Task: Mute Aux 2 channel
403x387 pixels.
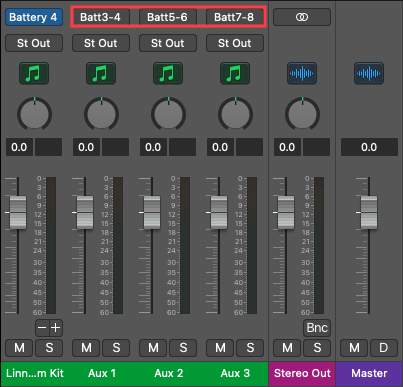Action: tap(153, 348)
